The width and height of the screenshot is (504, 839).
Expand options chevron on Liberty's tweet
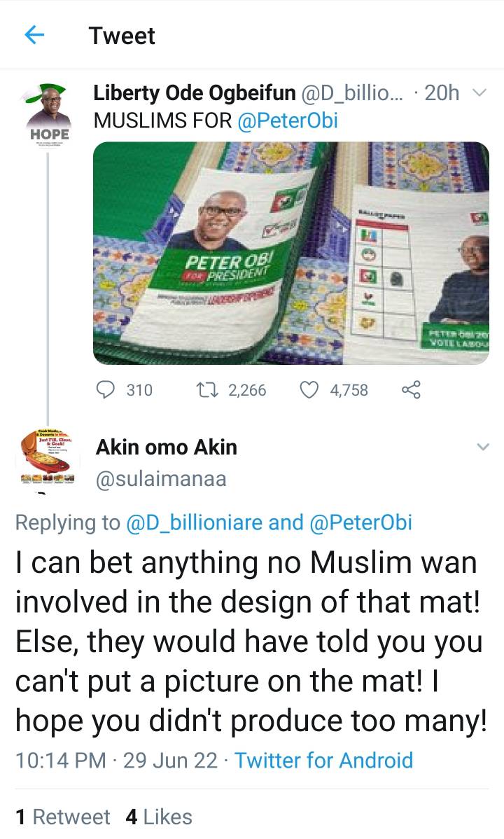coord(479,92)
